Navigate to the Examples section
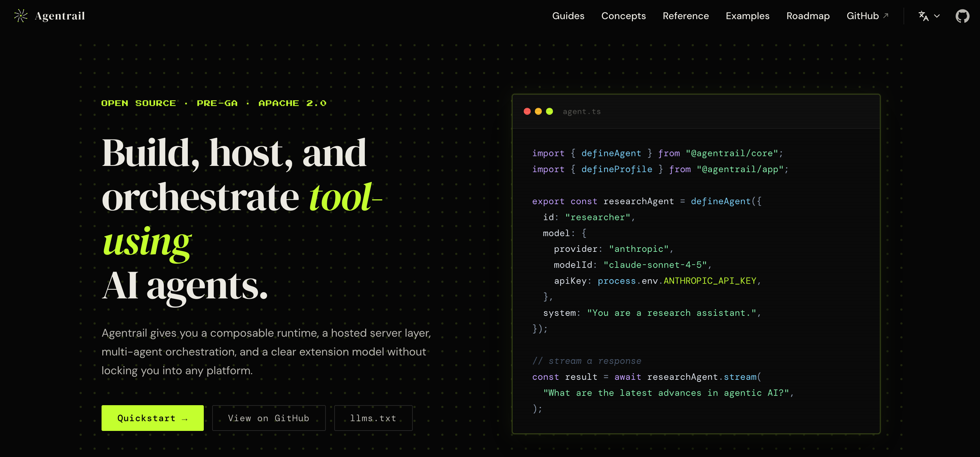Image resolution: width=980 pixels, height=457 pixels. (747, 16)
